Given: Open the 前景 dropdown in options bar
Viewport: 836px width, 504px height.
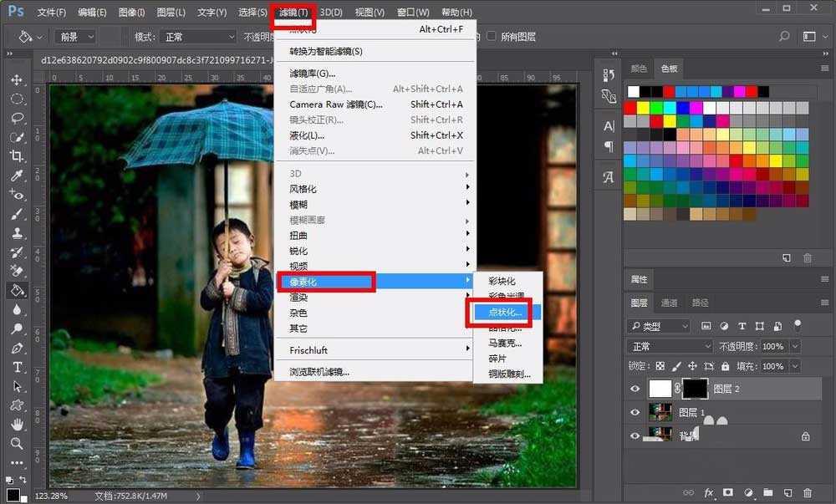Looking at the screenshot, I should pos(78,36).
